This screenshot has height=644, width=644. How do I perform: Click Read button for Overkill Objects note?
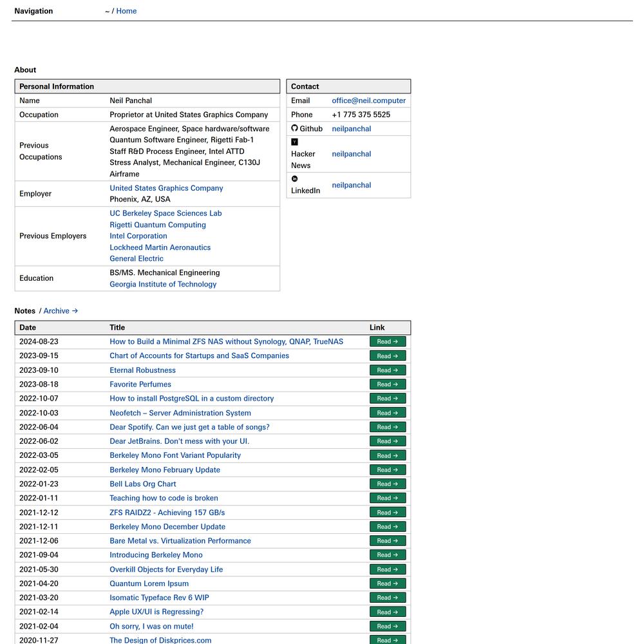(388, 569)
